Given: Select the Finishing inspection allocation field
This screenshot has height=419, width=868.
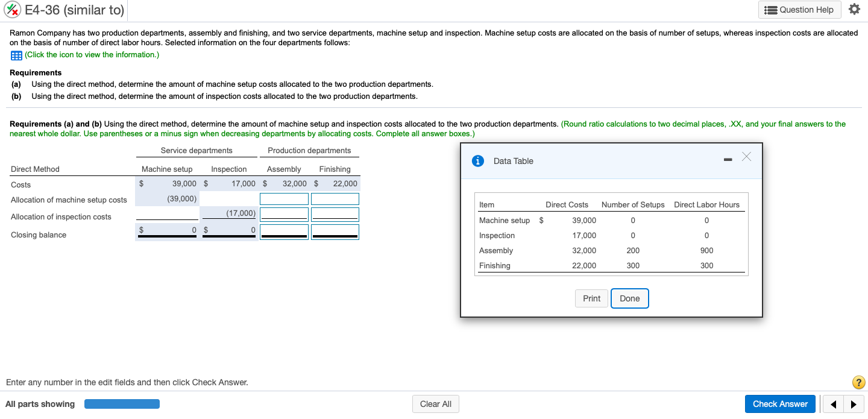Looking at the screenshot, I should [x=335, y=214].
